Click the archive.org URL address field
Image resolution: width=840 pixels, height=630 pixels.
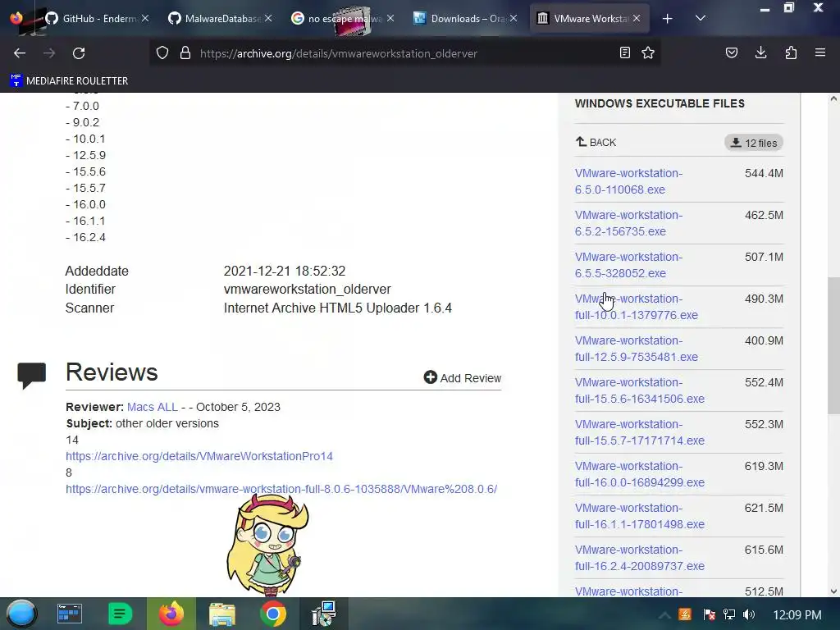407,53
